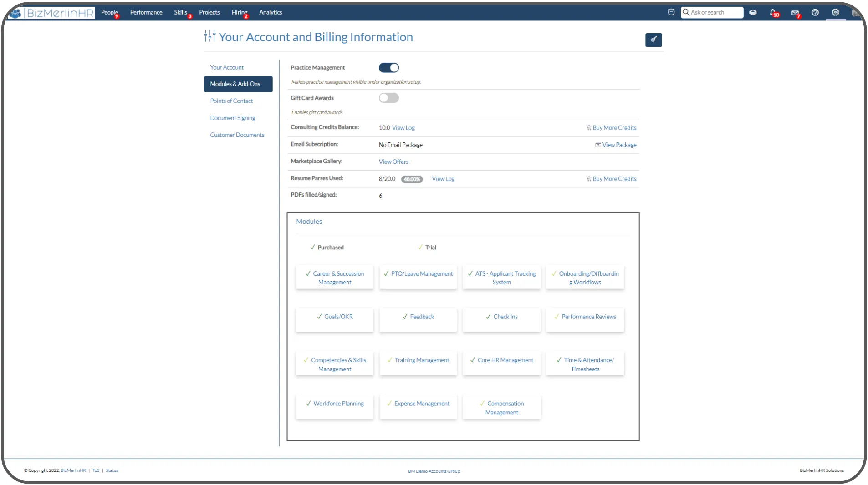Open the Customer Documents section
The width and height of the screenshot is (868, 485).
(237, 135)
